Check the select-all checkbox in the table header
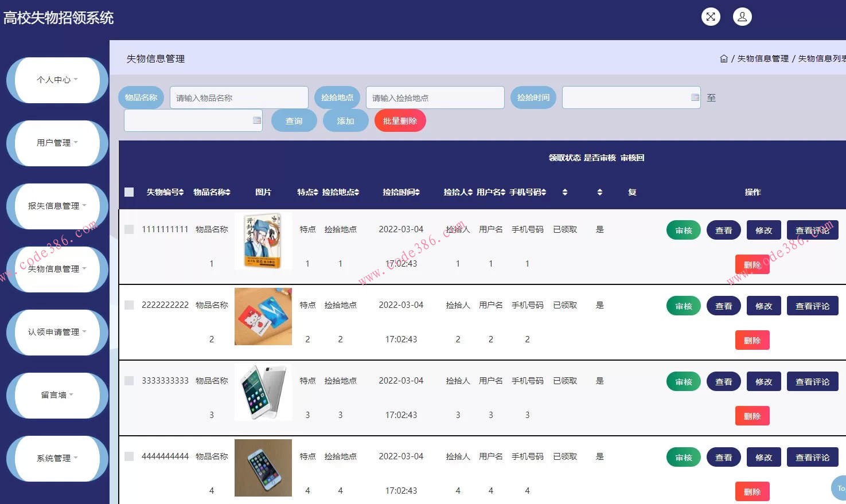 pyautogui.click(x=128, y=192)
